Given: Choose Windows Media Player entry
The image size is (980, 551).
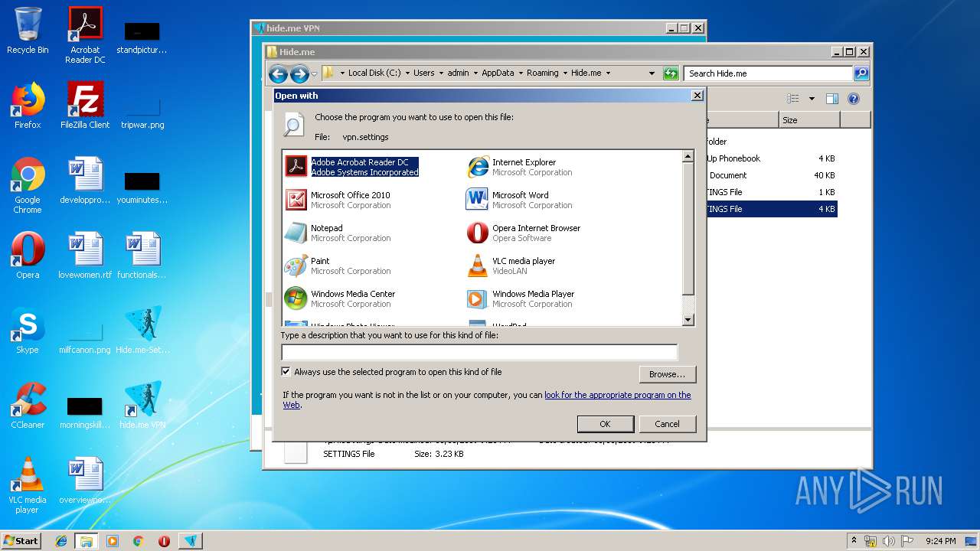Looking at the screenshot, I should 521,298.
